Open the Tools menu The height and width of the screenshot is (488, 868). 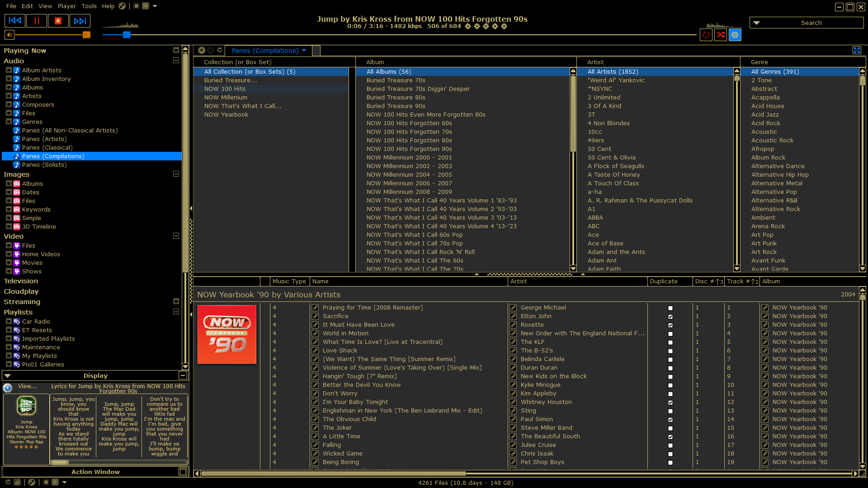coord(89,6)
